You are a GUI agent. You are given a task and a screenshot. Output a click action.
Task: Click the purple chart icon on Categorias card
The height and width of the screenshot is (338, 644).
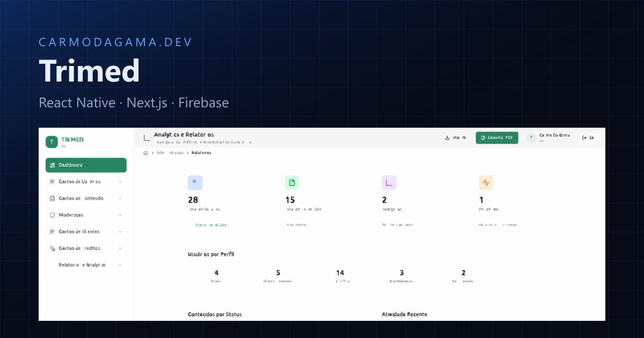pyautogui.click(x=389, y=182)
